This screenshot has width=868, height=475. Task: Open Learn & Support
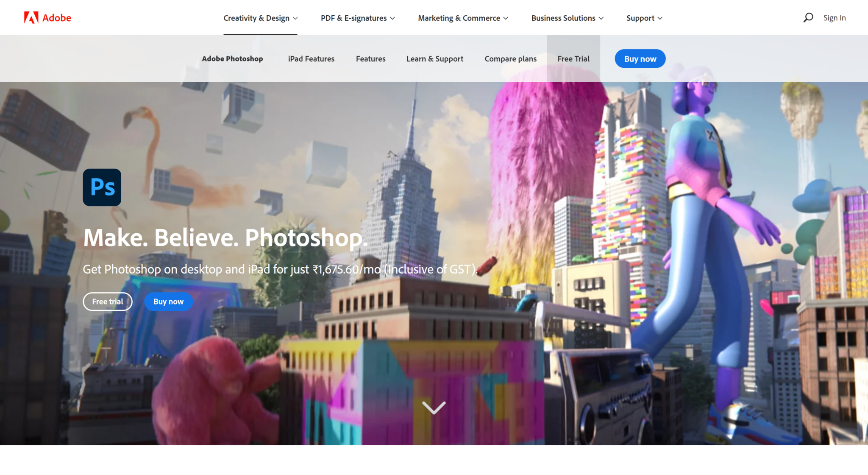point(435,59)
